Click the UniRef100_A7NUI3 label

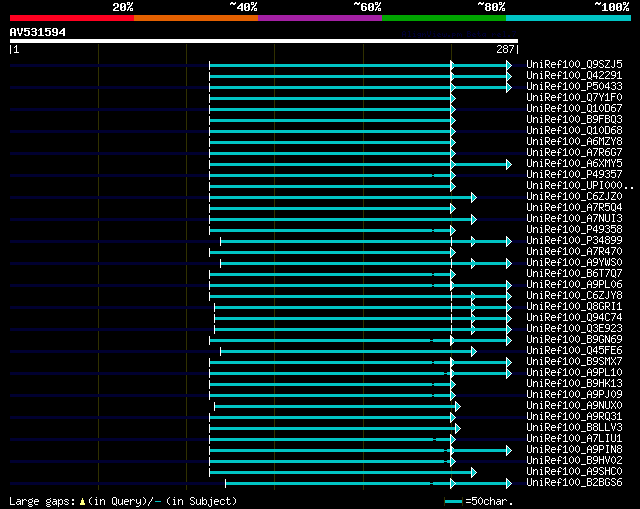pyautogui.click(x=574, y=218)
